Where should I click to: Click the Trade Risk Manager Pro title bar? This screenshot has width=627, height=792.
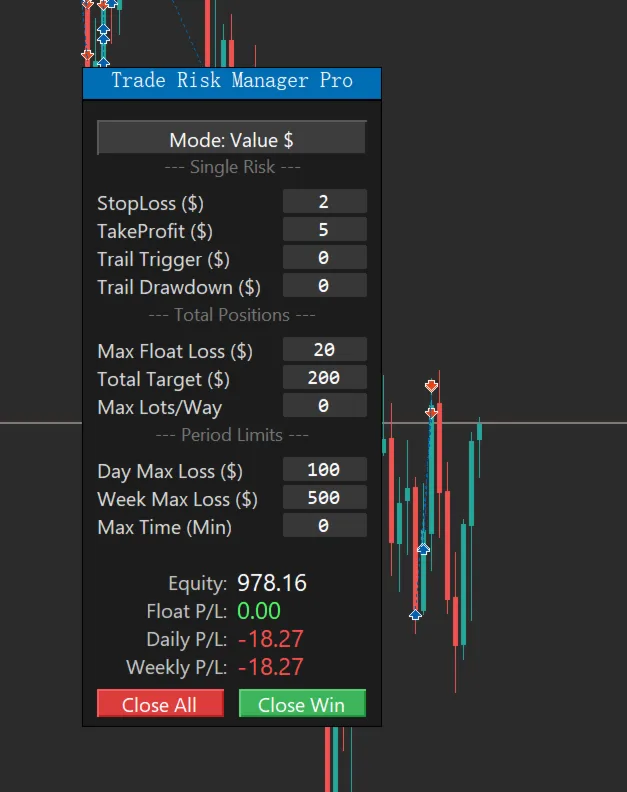tap(232, 83)
